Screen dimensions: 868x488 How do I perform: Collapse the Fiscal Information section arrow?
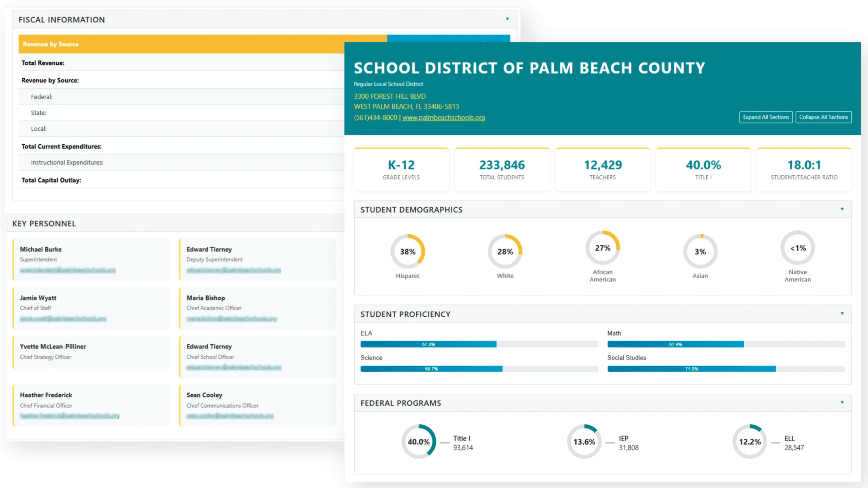[x=507, y=19]
